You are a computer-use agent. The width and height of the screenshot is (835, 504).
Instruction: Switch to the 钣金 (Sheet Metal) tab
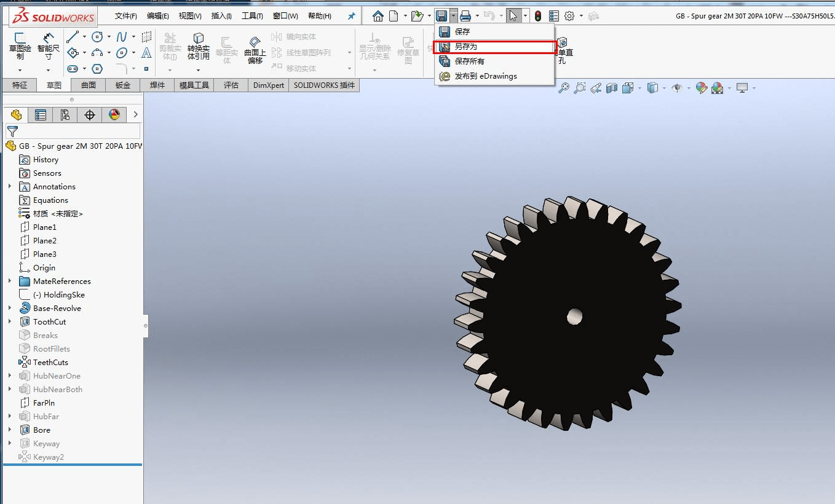tap(123, 85)
